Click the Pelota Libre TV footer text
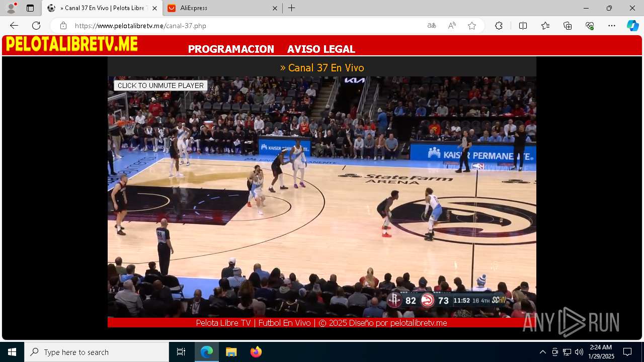This screenshot has width=644, height=362. point(321,323)
